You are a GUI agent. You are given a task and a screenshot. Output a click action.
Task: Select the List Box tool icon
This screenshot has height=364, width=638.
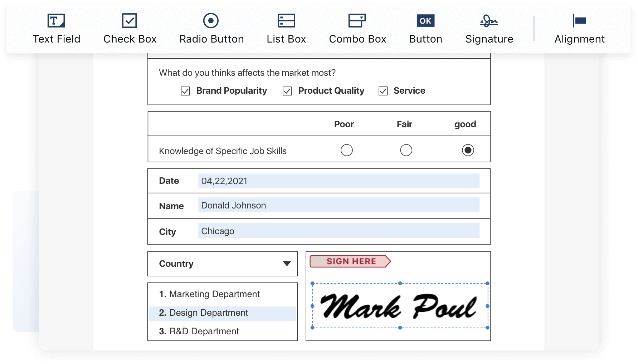pyautogui.click(x=286, y=21)
